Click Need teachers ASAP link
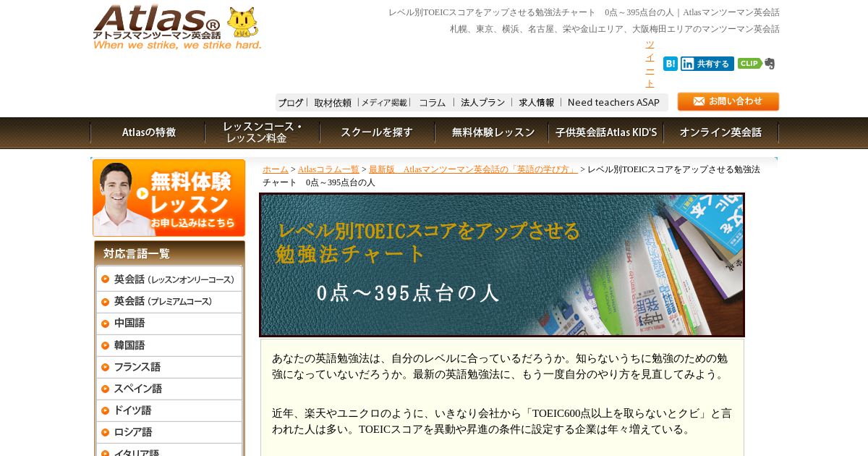Screen dimensions: 868x456 pos(613,103)
